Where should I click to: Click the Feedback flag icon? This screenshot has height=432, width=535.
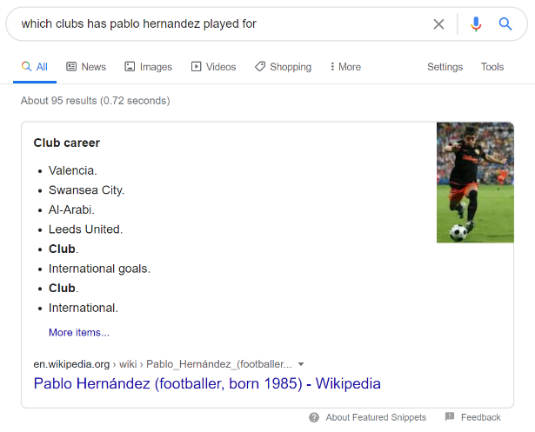click(449, 416)
